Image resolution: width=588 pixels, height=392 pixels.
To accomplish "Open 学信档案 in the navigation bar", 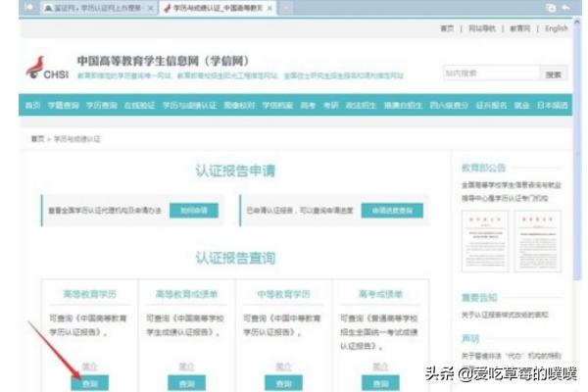I will coord(277,106).
